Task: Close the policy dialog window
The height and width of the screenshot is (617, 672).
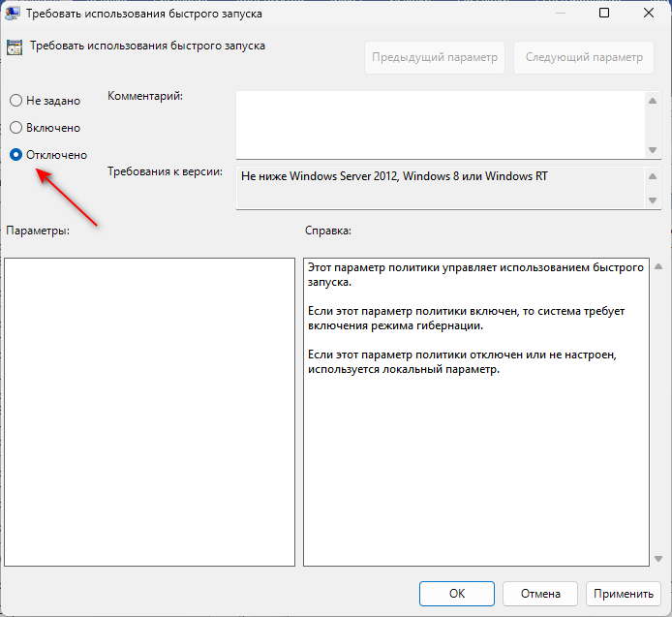Action: coord(649,13)
